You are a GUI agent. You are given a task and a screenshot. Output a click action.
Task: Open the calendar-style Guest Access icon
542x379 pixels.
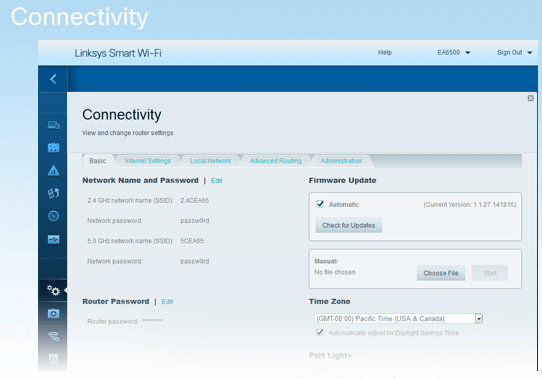tap(53, 148)
